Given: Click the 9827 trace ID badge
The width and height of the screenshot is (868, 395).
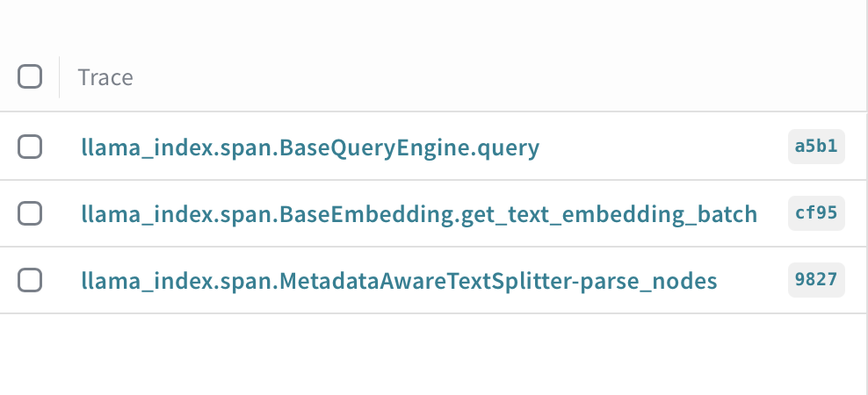Looking at the screenshot, I should click(x=816, y=280).
